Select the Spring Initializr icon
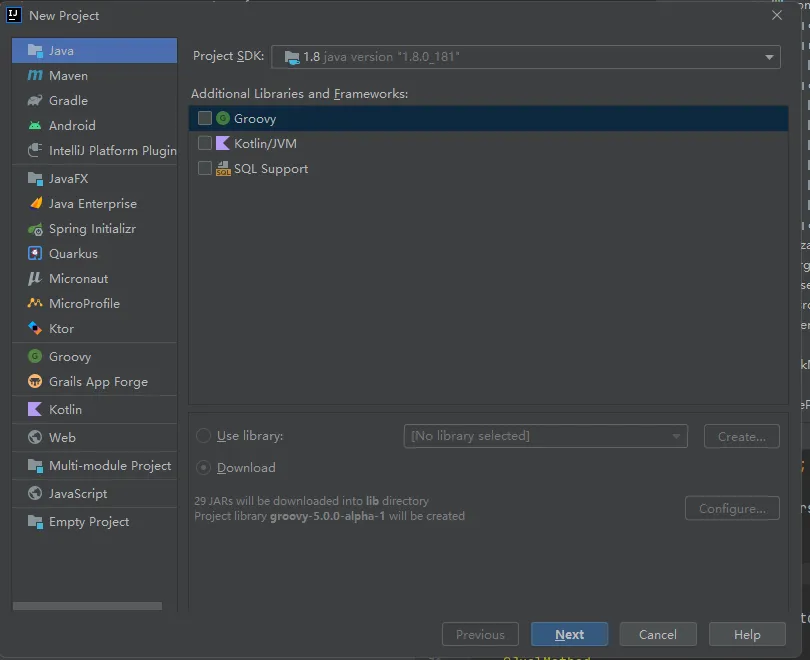810x660 pixels. point(35,229)
